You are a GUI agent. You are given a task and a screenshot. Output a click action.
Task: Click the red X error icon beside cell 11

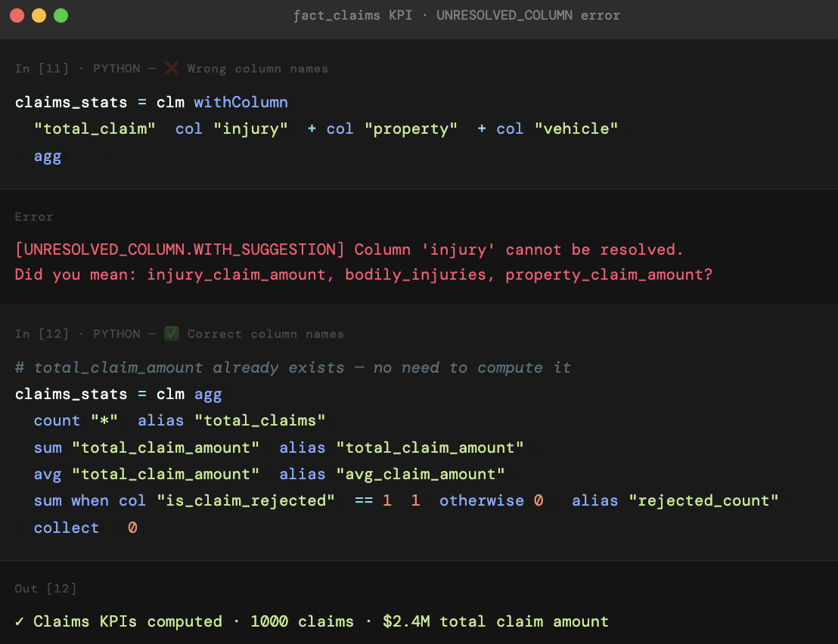171,68
